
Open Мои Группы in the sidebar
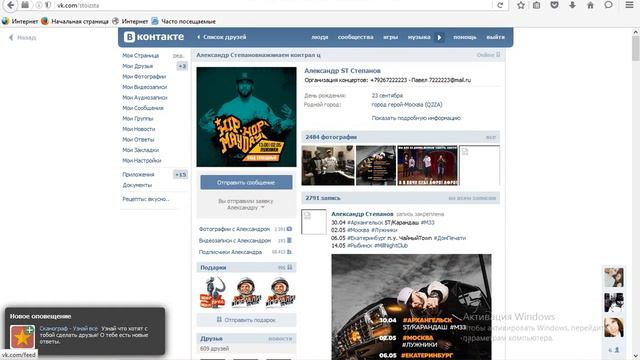[138, 119]
